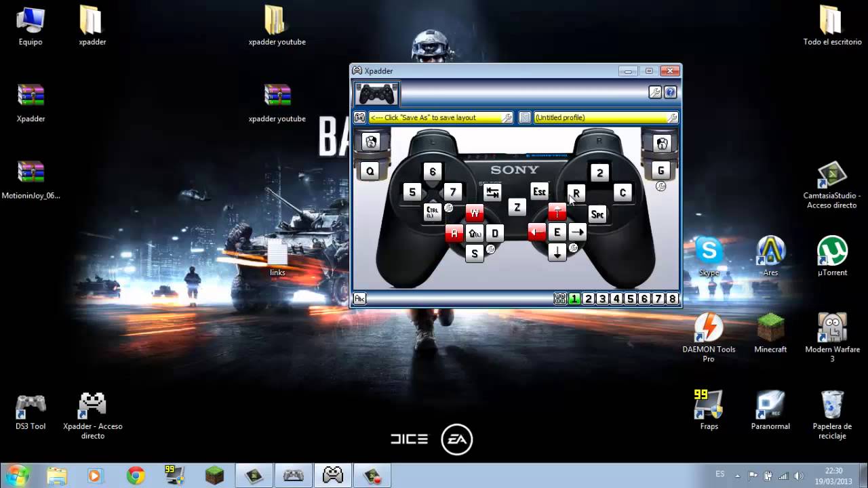Select Minecraft desktop shortcut
Image resolution: width=868 pixels, height=488 pixels.
(x=770, y=333)
